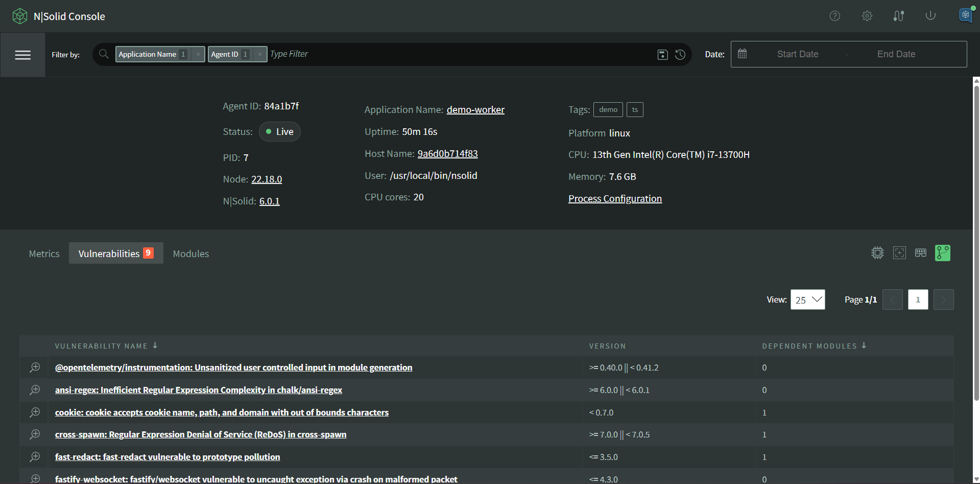Image resolution: width=980 pixels, height=484 pixels.
Task: Open the help icon in the top bar
Action: [x=835, y=16]
